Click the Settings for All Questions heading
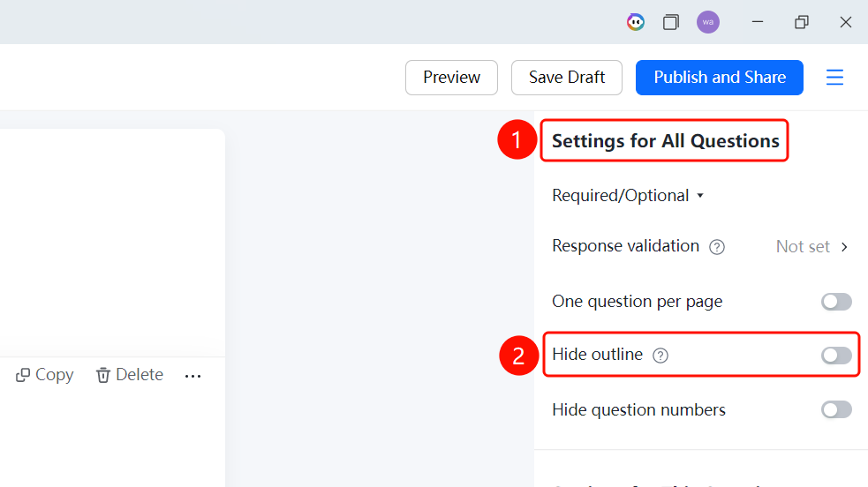 coord(666,141)
